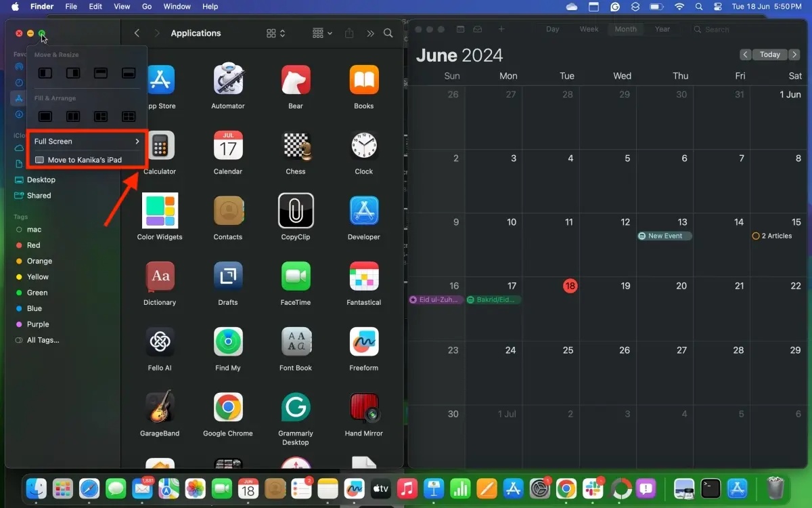Select the Move to Kanika's iPad option
Image resolution: width=812 pixels, height=508 pixels.
point(86,159)
